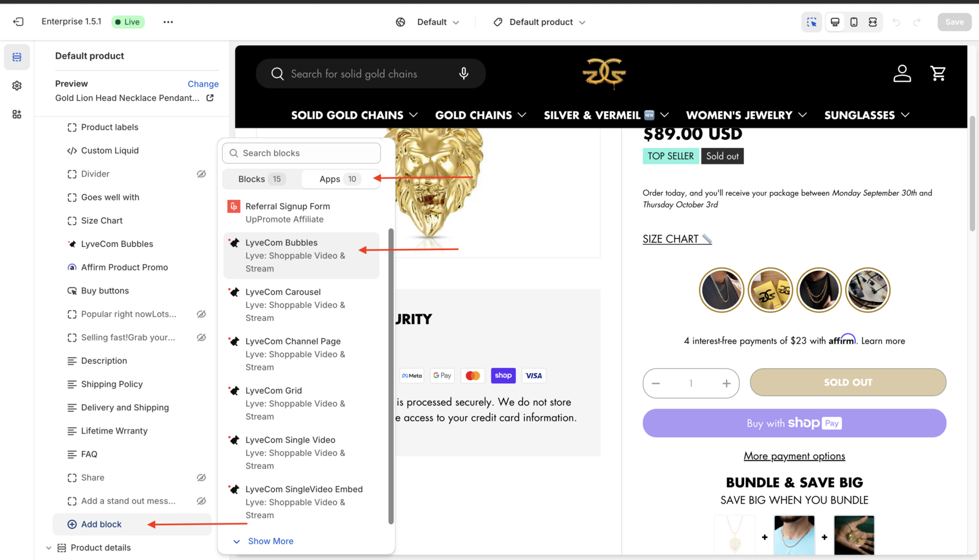Screen dimensions: 979x560
Task: Collapse the Product details section
Action: point(49,548)
